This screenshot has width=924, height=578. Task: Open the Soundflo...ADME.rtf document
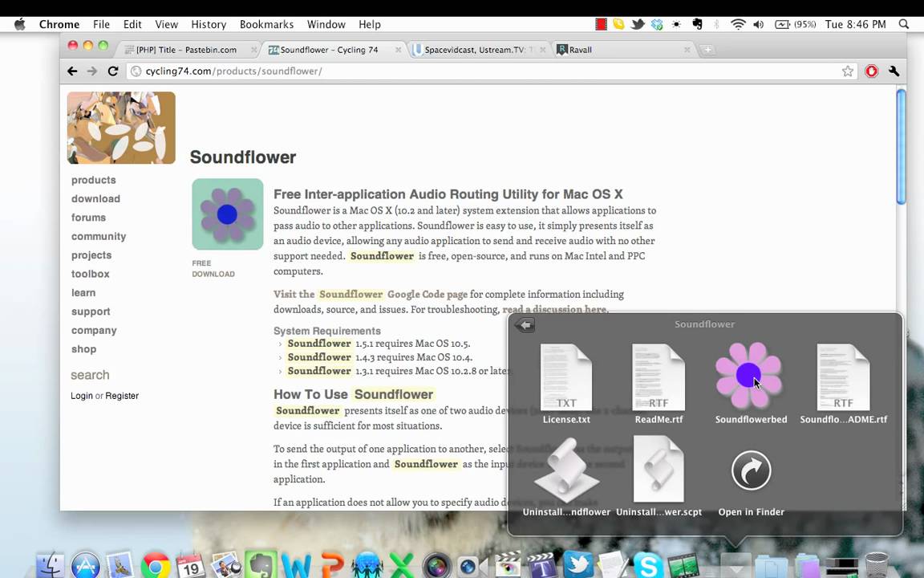click(843, 377)
